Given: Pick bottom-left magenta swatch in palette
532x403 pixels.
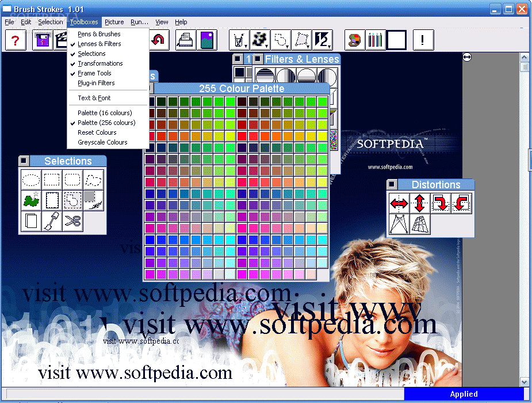Looking at the screenshot, I should click(150, 274).
